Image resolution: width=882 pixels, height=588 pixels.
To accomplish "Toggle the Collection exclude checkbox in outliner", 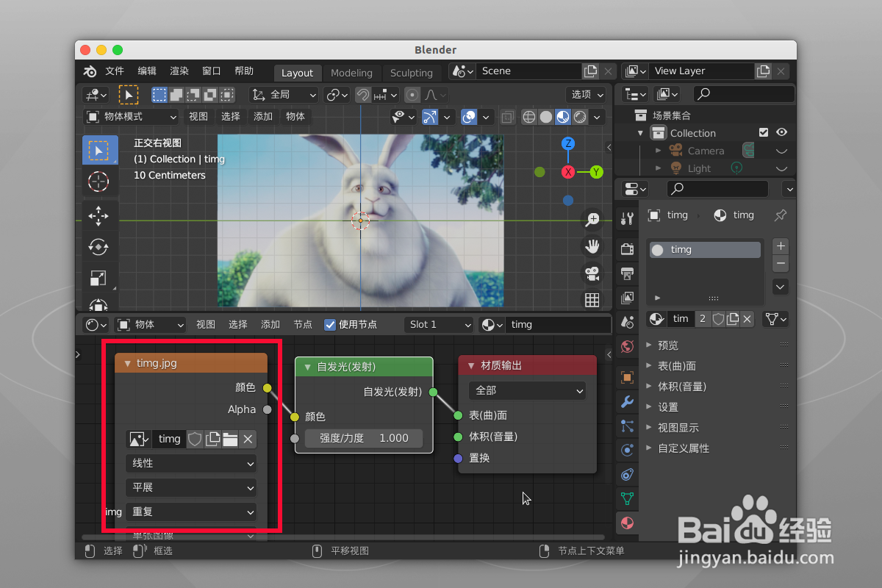I will pos(764,132).
